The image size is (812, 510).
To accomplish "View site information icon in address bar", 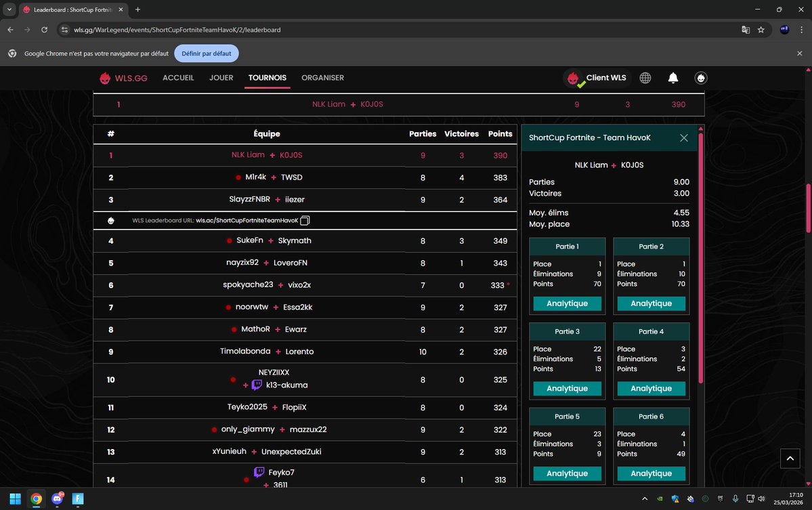I will (65, 30).
